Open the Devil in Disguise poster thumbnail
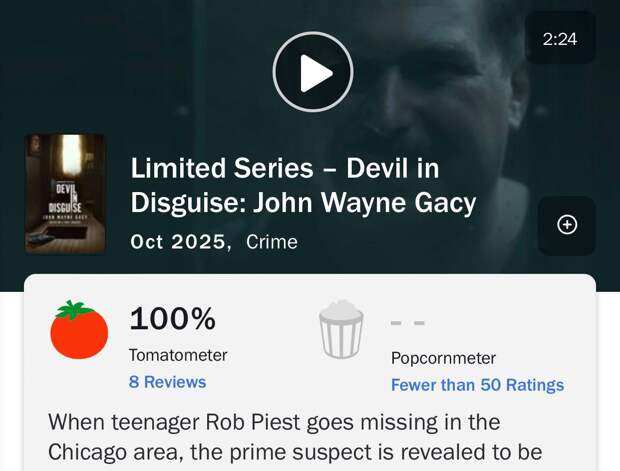Screen dimensions: 620x471 pos(65,194)
